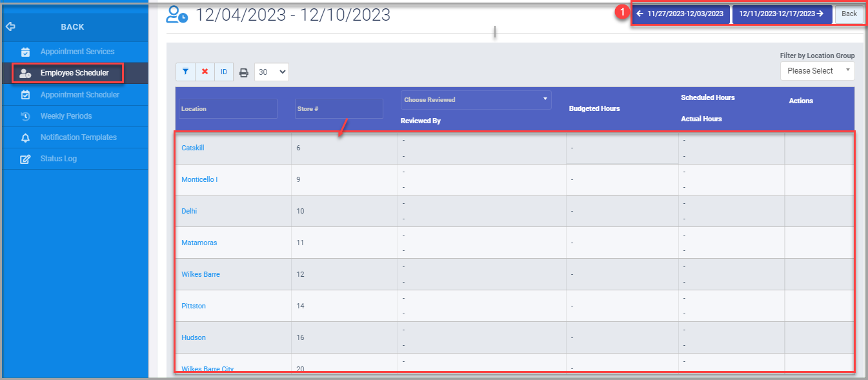868x380 pixels.
Task: Click the Back button at top right
Action: tap(849, 14)
